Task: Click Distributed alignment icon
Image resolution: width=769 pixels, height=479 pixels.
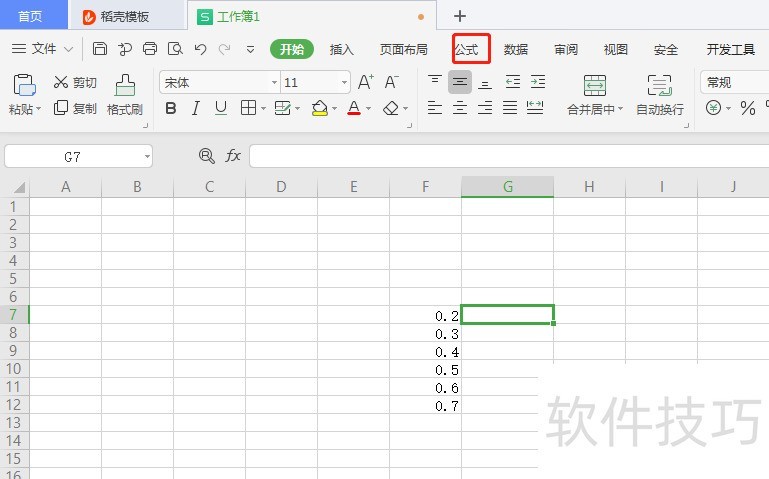Action: (x=535, y=107)
